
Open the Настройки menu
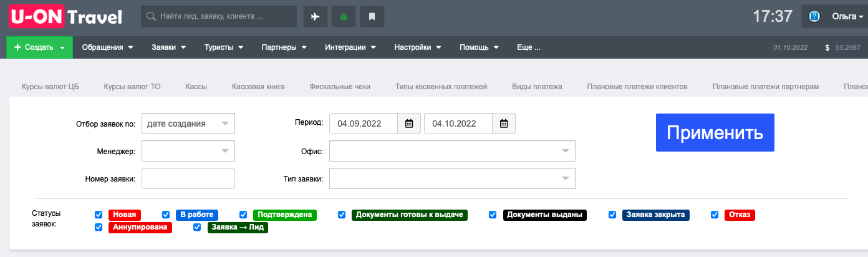pyautogui.click(x=418, y=47)
